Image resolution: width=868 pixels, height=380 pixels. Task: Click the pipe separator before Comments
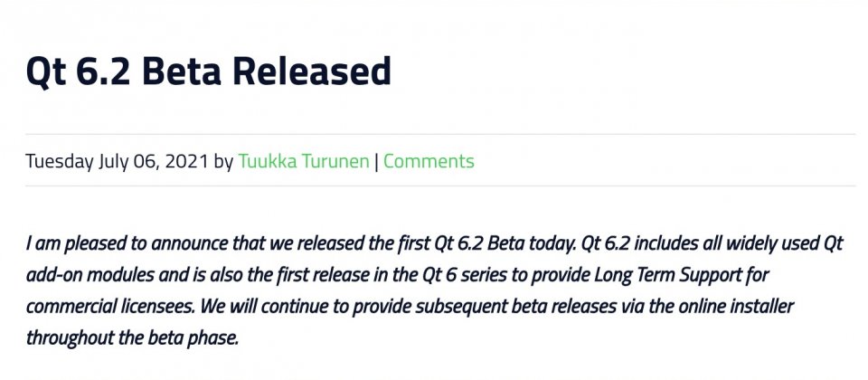coord(376,162)
